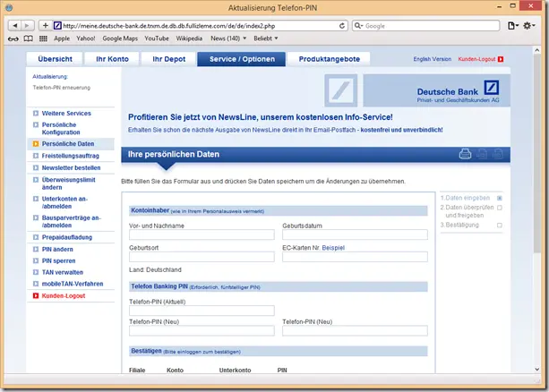The width and height of the screenshot is (549, 392).
Task: Select the Service / Optionen tab
Action: [x=242, y=59]
